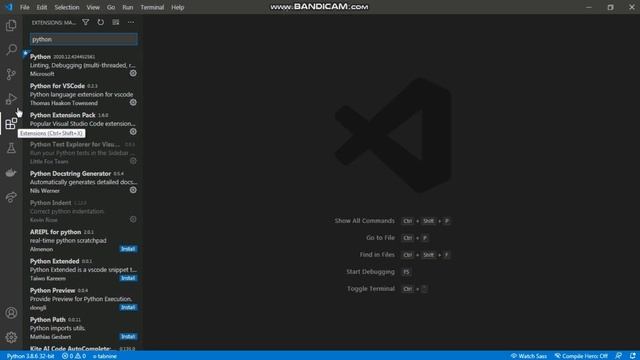The height and width of the screenshot is (360, 640).
Task: Open the File menu
Action: point(24,7)
